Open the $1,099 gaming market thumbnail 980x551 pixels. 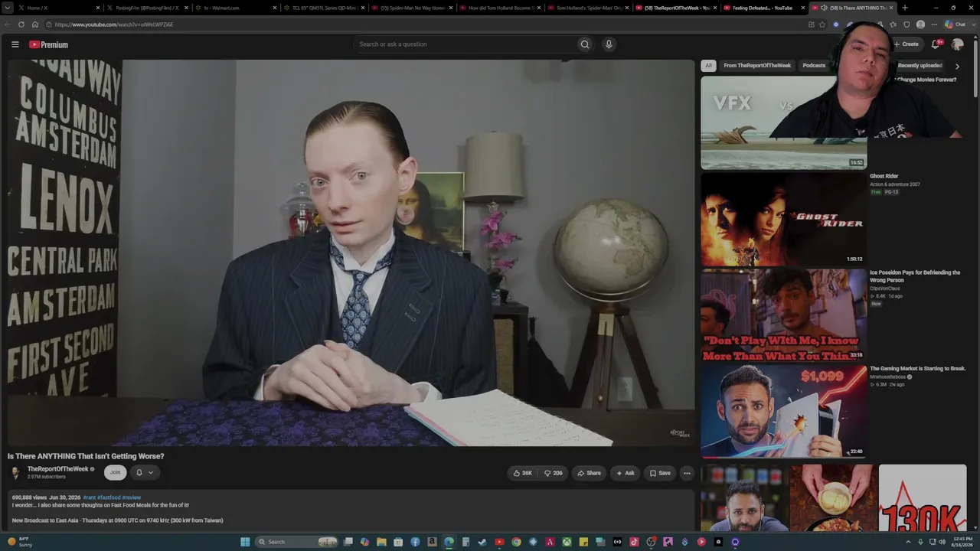click(783, 412)
